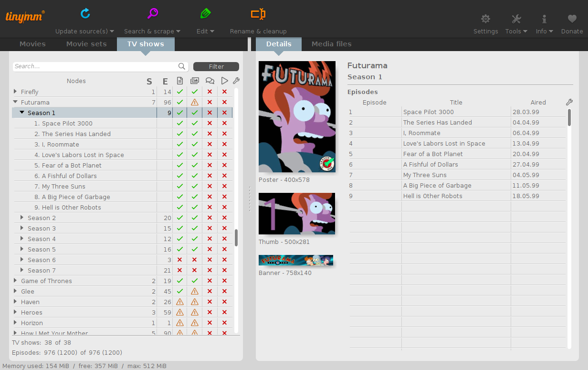Open the Season 1 thumb image
The image size is (588, 370).
[297, 213]
